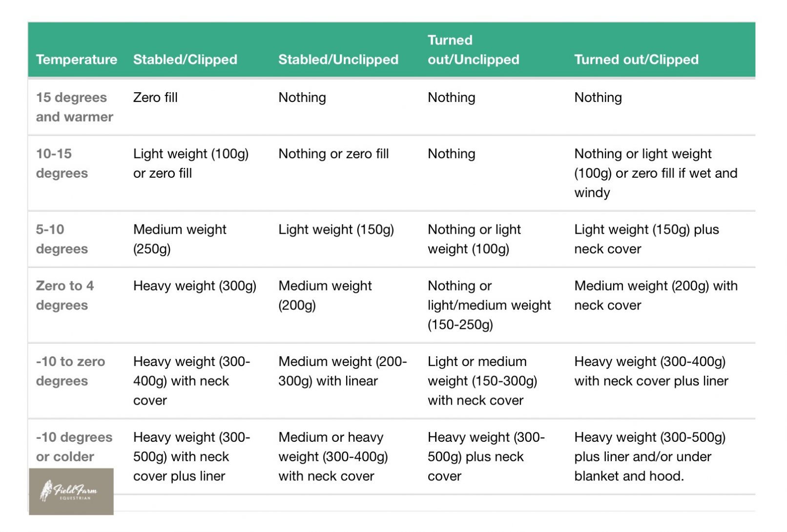Click the Zero fill cell
This screenshot has height=532, width=787.
pos(155,97)
